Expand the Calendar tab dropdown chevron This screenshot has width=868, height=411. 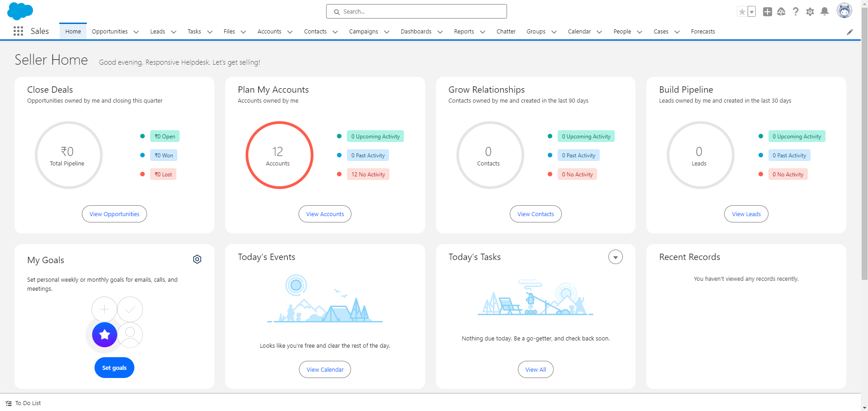tap(599, 32)
